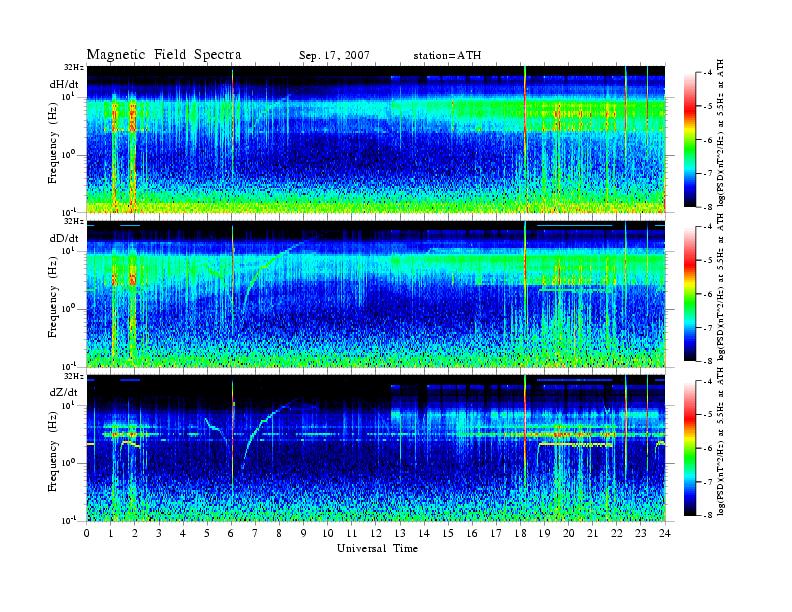Click the x-axis tick label "23"

pyautogui.click(x=641, y=533)
